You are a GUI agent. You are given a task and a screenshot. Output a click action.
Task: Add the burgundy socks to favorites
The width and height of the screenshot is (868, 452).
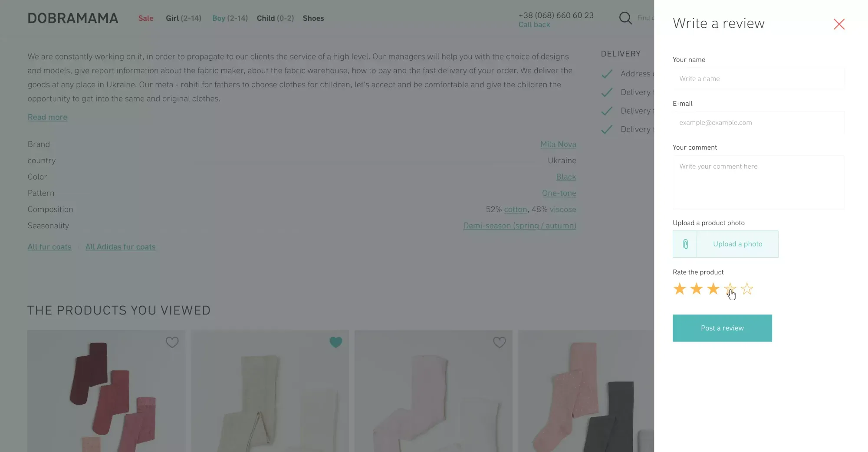coord(172,342)
